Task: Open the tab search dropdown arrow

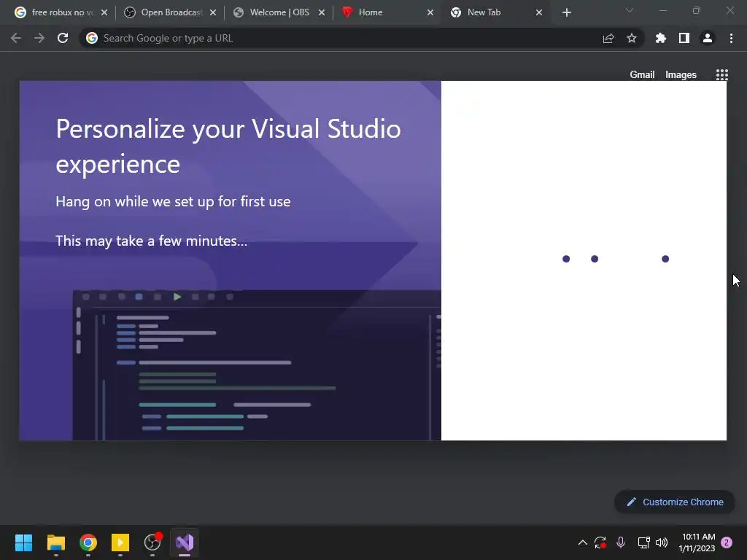Action: (630, 10)
